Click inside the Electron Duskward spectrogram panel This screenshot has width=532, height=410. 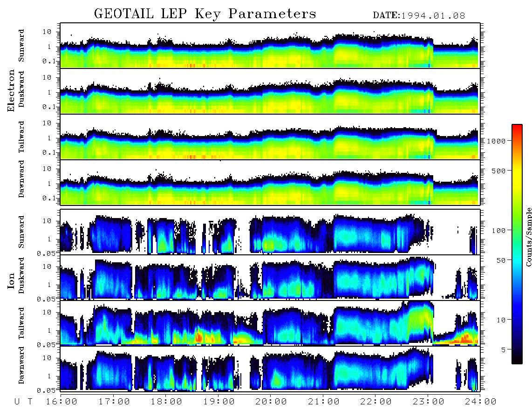(270, 91)
